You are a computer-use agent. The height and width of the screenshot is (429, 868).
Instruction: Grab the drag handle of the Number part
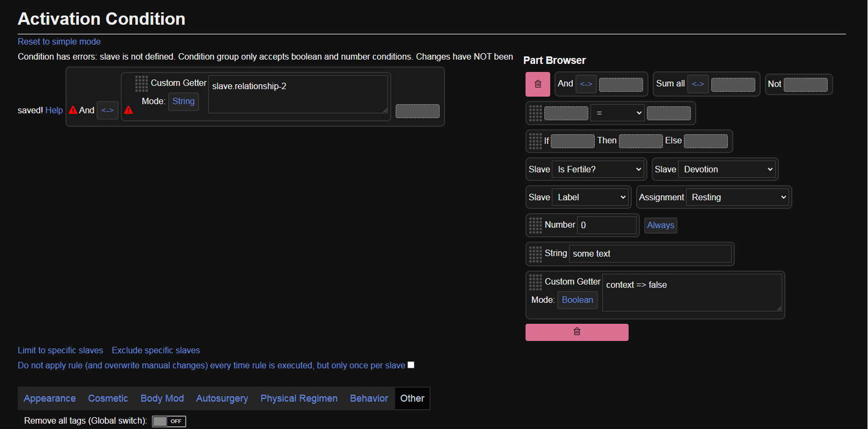click(x=535, y=225)
